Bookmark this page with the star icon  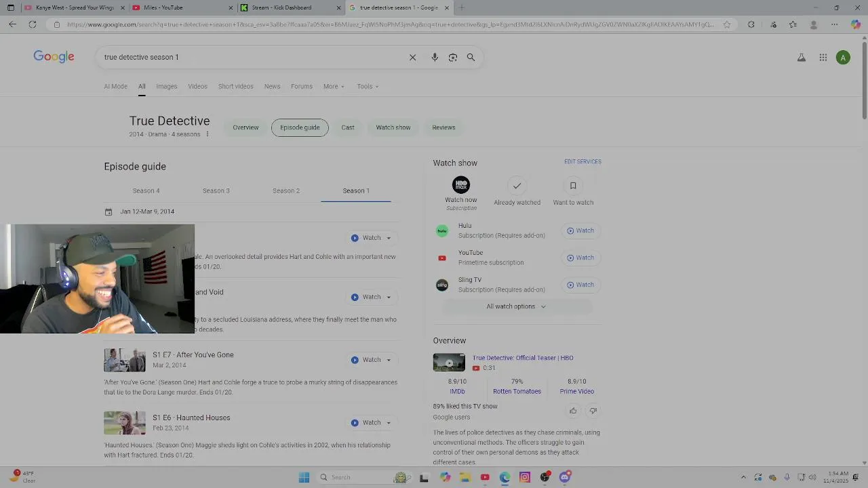[727, 24]
